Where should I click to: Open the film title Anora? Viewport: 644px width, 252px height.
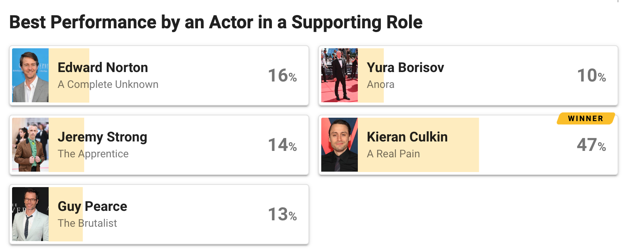[x=380, y=85]
